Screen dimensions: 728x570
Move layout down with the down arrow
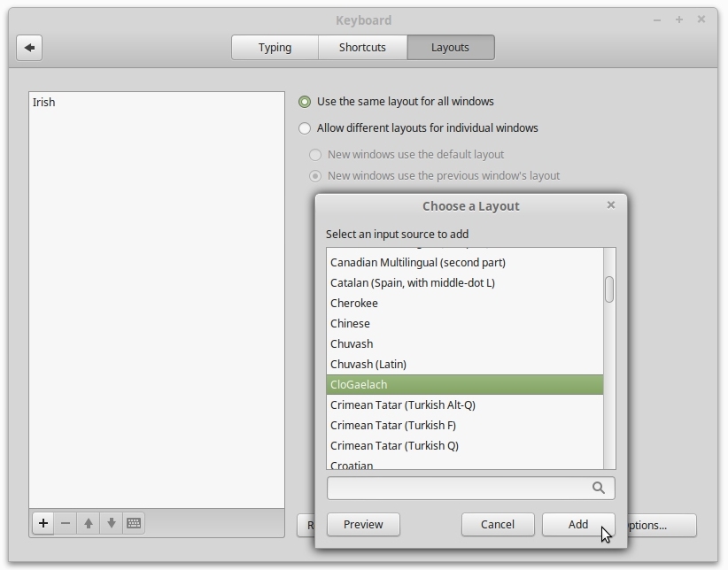[x=112, y=523]
